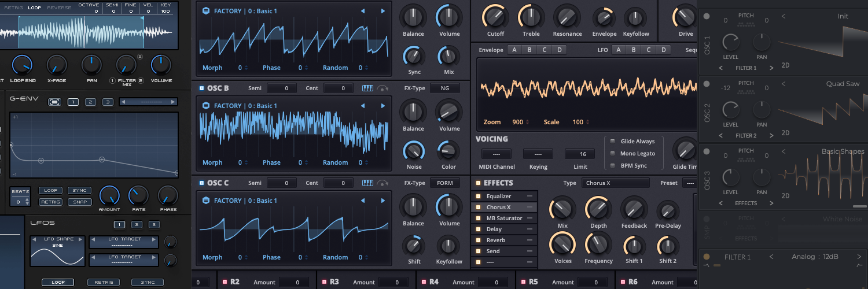Click the OSC B keyboard tracking icon
This screenshot has height=289, width=868.
click(x=367, y=88)
